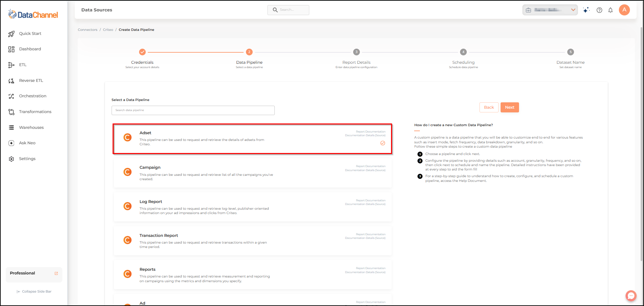This screenshot has width=644, height=306.
Task: Select the Adset pipeline title
Action: click(145, 133)
